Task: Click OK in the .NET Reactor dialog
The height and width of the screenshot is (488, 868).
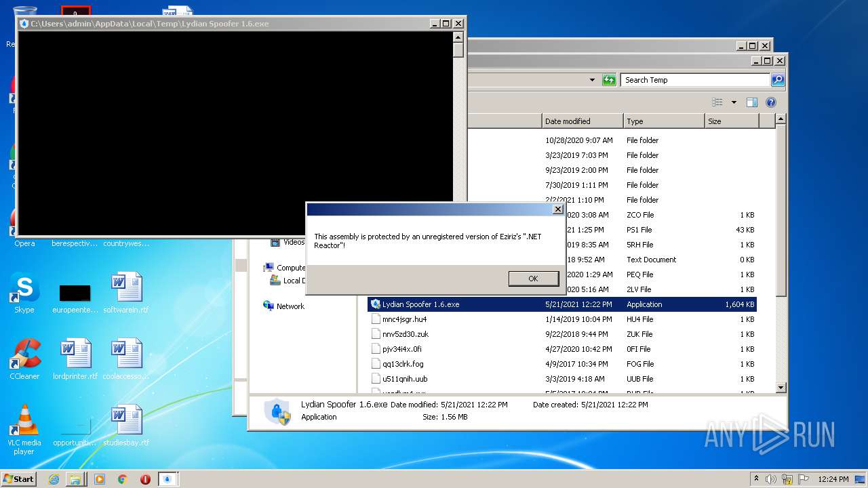Action: pyautogui.click(x=533, y=279)
